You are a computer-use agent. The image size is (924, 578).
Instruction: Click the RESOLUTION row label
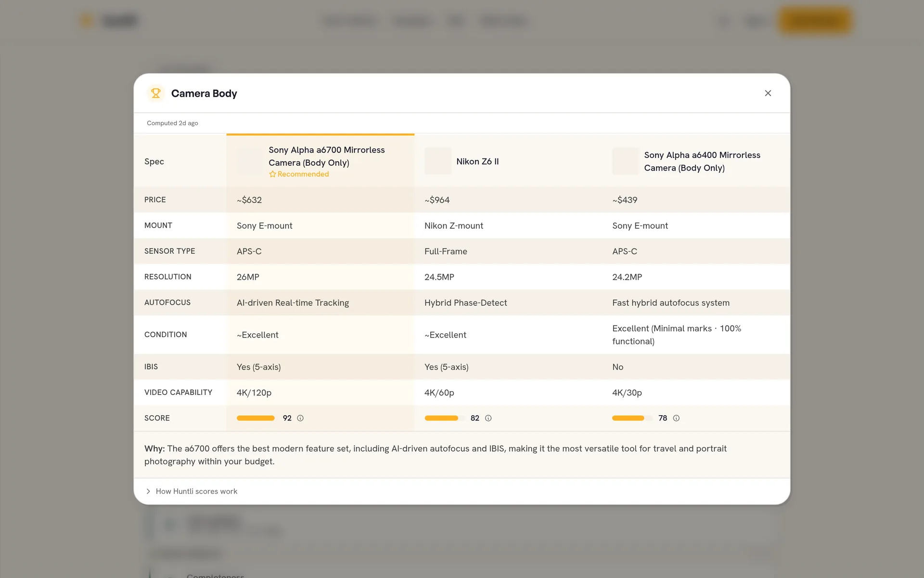click(168, 277)
